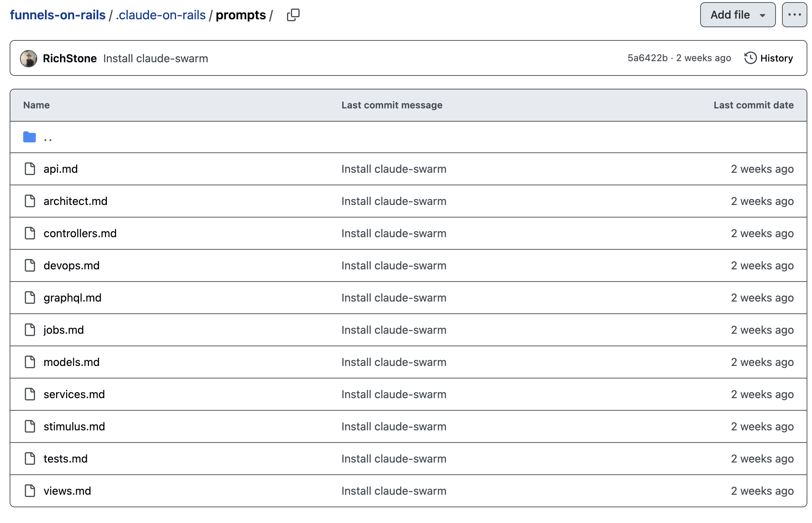Image resolution: width=812 pixels, height=523 pixels.
Task: Click the file icon next to services.md
Action: (x=30, y=394)
